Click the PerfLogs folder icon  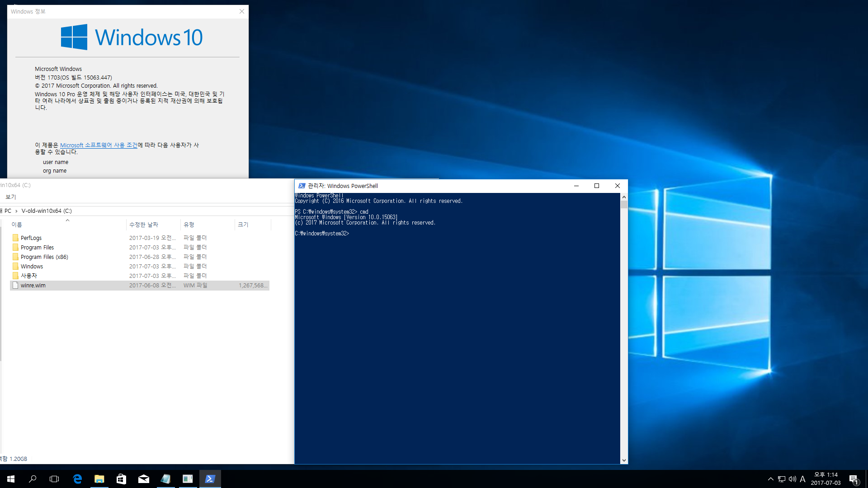click(15, 238)
